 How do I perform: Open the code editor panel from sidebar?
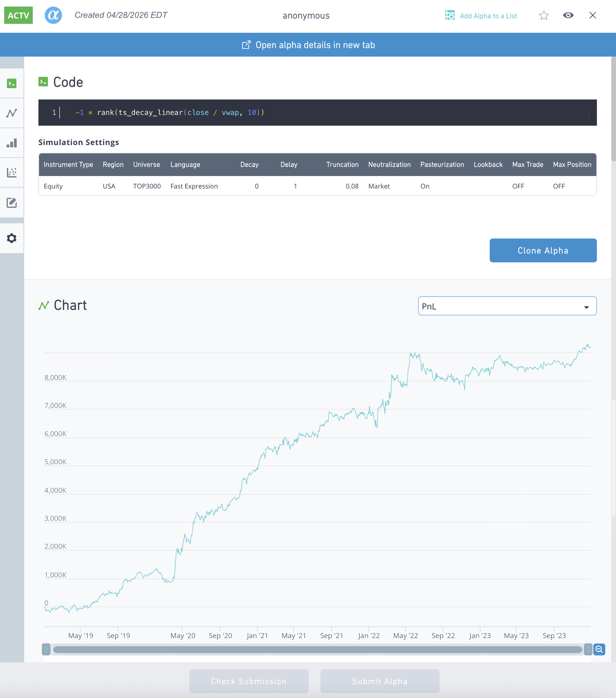point(12,83)
